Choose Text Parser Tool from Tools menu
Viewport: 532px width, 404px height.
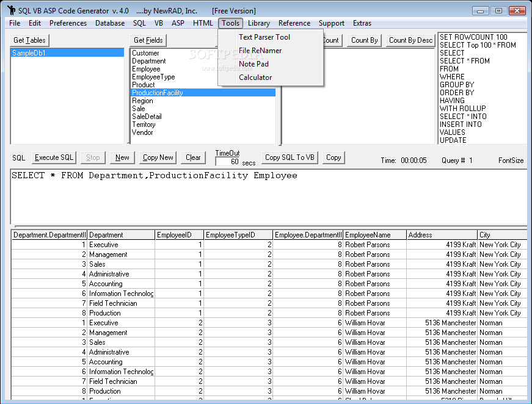271,37
